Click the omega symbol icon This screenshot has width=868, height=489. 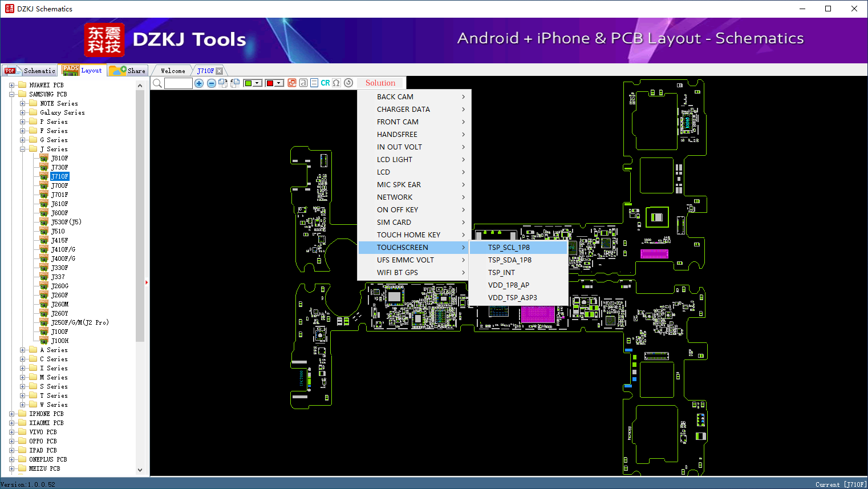[336, 83]
